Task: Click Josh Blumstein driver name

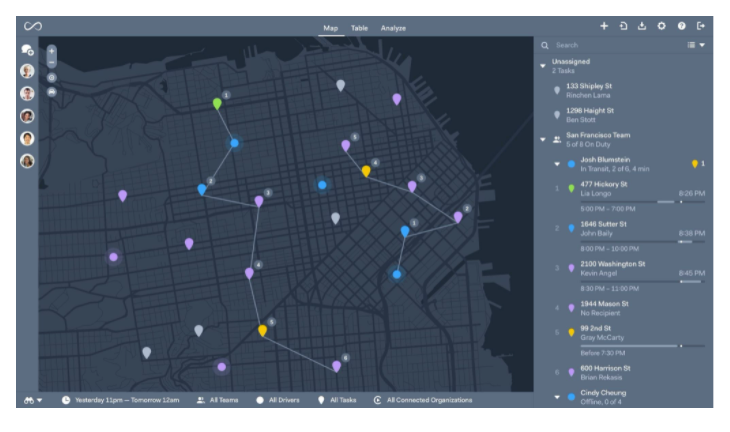Action: point(605,160)
